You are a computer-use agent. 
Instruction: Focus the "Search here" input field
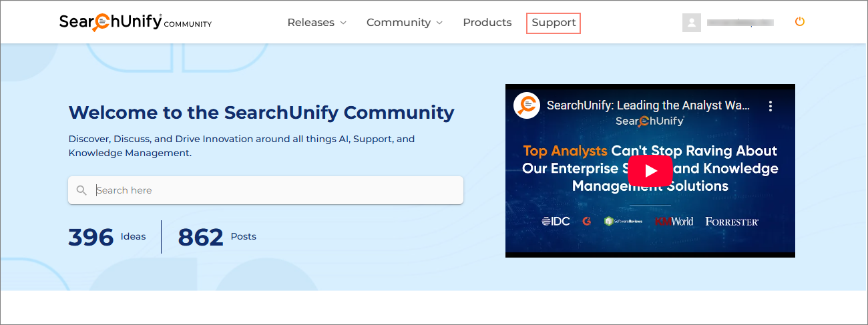click(x=274, y=190)
